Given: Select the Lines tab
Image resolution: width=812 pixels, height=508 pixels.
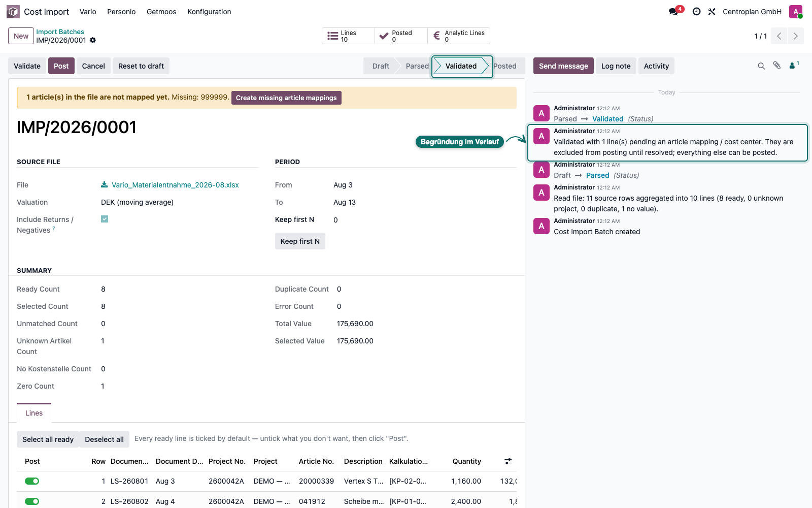Looking at the screenshot, I should (34, 413).
